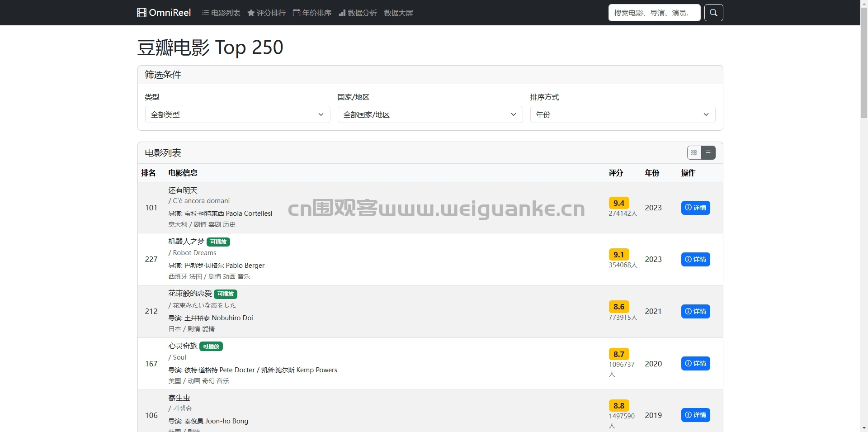Image resolution: width=868 pixels, height=432 pixels.
Task: Click the 评分 column header
Action: 616,173
